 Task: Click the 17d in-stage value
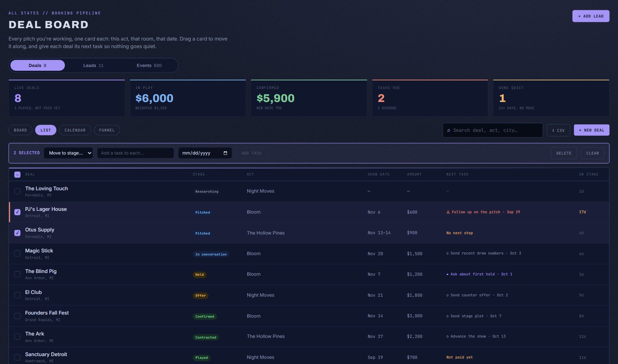(582, 212)
